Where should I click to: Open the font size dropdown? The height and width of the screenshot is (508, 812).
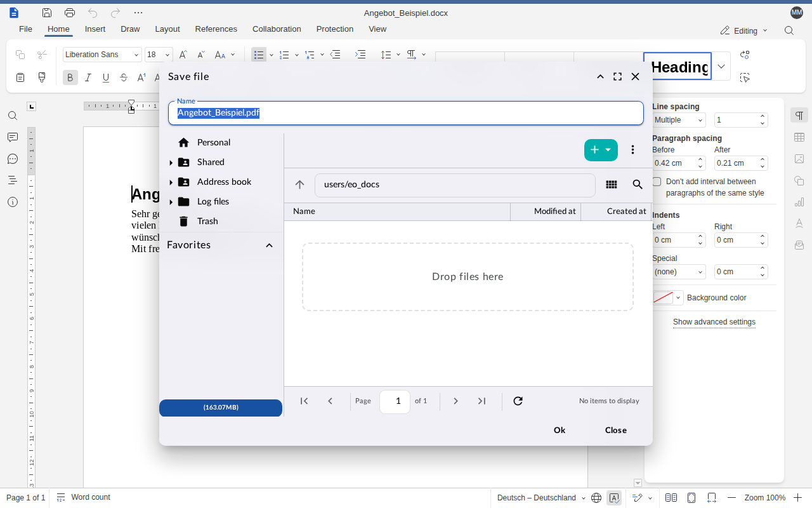[167, 55]
